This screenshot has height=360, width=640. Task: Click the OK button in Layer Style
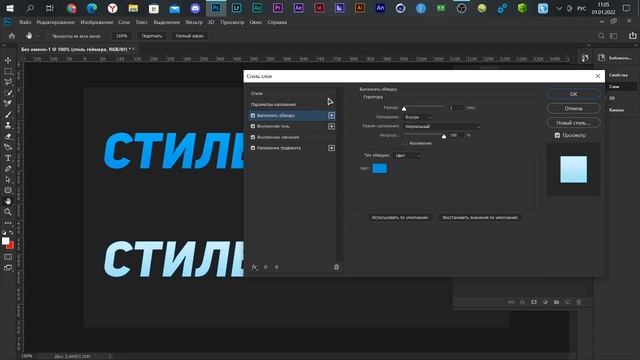coord(573,94)
